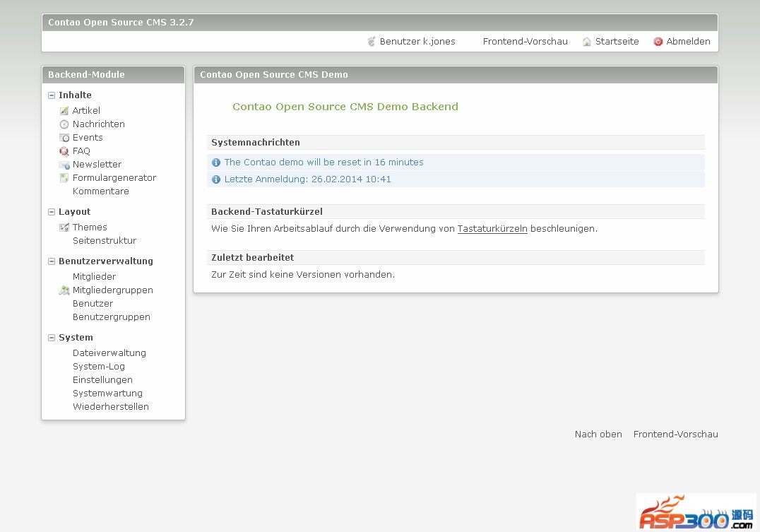This screenshot has width=760, height=532.
Task: Open the Formulargenerator module
Action: pyautogui.click(x=114, y=178)
